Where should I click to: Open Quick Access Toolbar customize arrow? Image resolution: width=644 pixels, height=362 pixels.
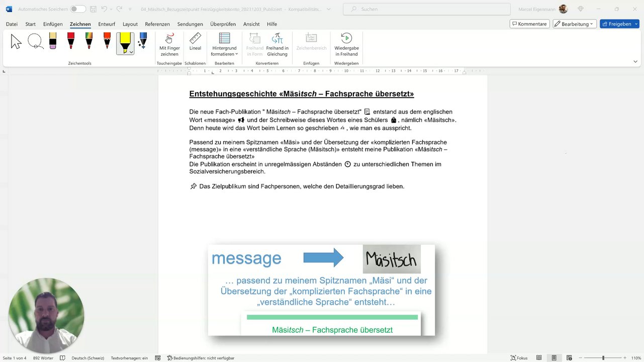(x=130, y=9)
